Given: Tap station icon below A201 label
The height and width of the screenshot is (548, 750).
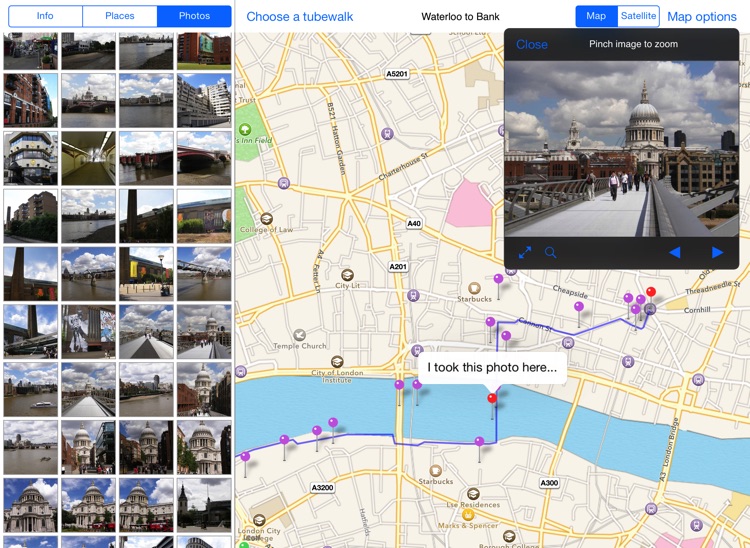Looking at the screenshot, I should [413, 296].
